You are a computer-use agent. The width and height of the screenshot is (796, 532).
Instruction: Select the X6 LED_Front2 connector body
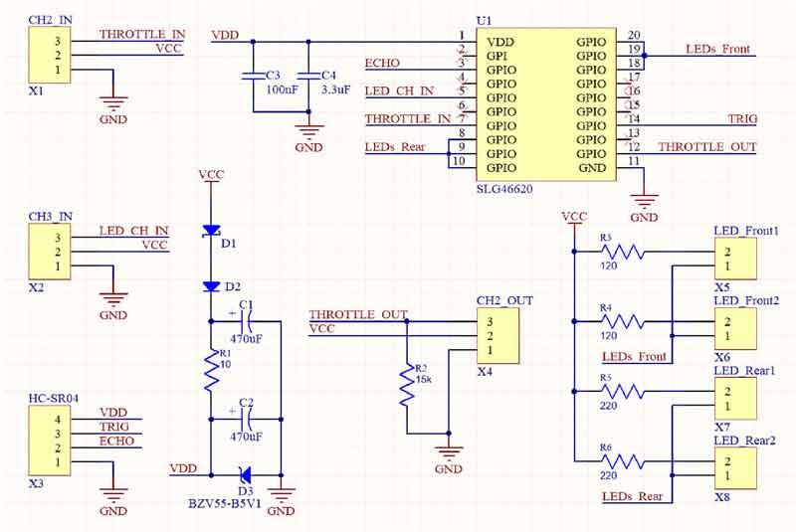(x=735, y=328)
